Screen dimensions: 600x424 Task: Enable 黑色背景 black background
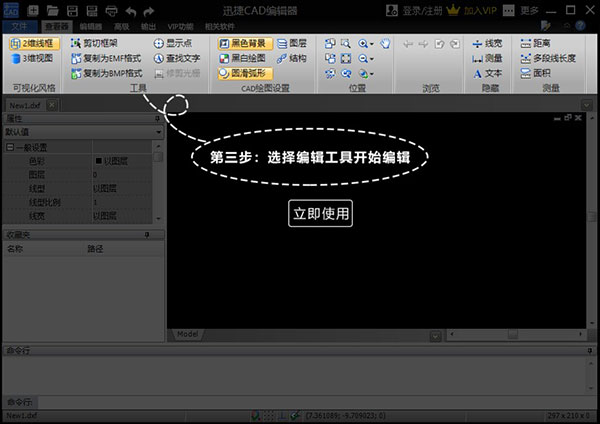click(x=243, y=44)
